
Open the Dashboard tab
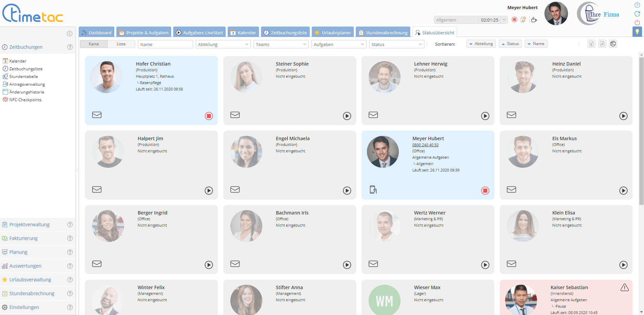tap(97, 33)
